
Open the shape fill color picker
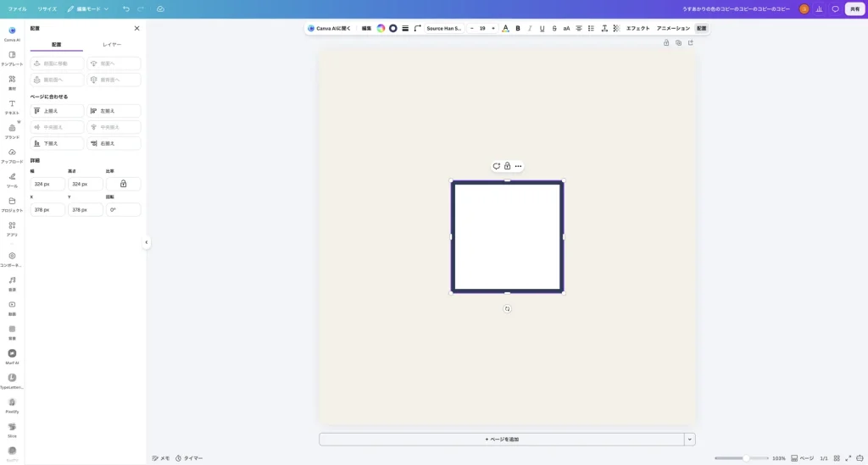pyautogui.click(x=381, y=28)
